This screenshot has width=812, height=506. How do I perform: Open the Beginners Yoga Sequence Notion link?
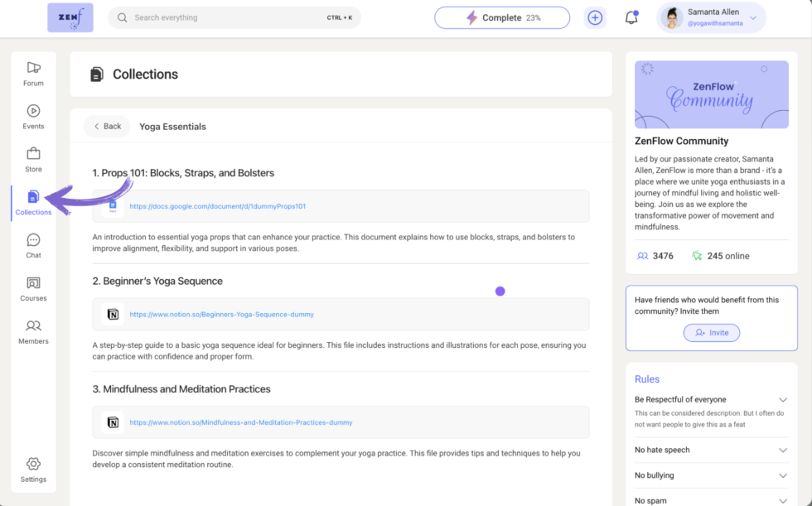click(x=221, y=314)
